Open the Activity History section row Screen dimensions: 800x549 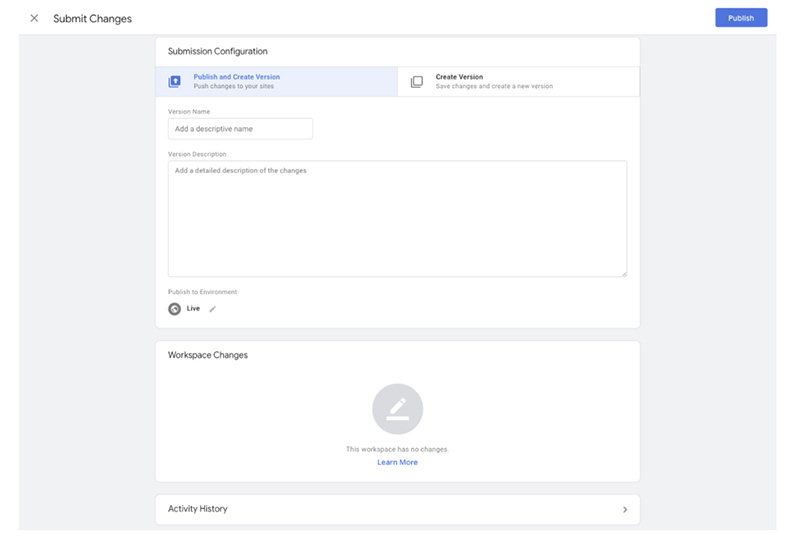point(397,509)
